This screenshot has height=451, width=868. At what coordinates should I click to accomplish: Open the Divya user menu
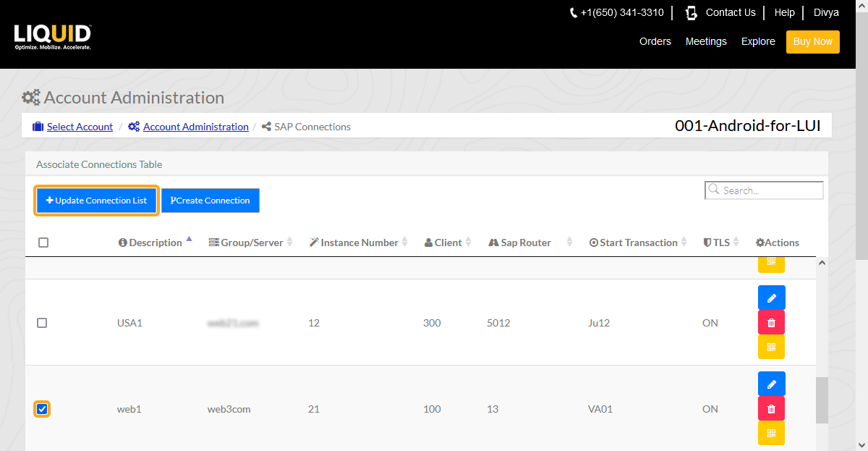(826, 12)
